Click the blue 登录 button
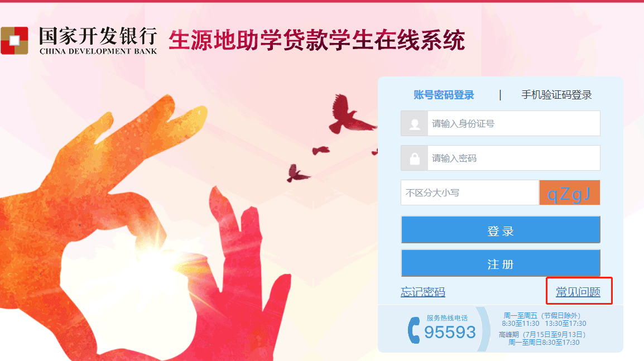 pos(501,229)
